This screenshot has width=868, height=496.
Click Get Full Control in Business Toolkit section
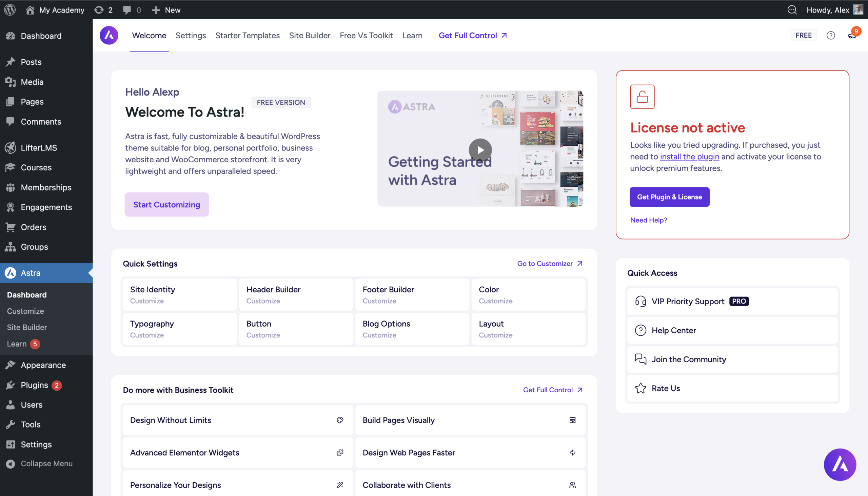pyautogui.click(x=553, y=390)
